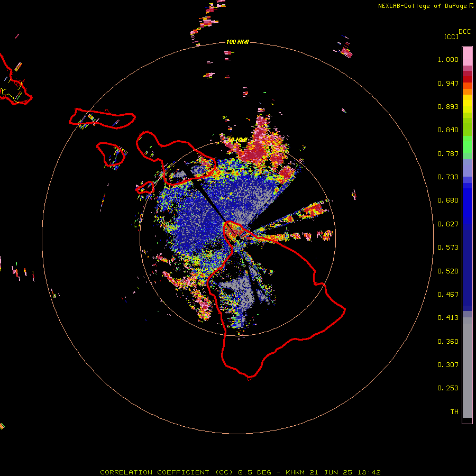Image resolution: width=476 pixels, height=476 pixels.
Task: Click the 50 NMI range ring label
Action: click(237, 140)
